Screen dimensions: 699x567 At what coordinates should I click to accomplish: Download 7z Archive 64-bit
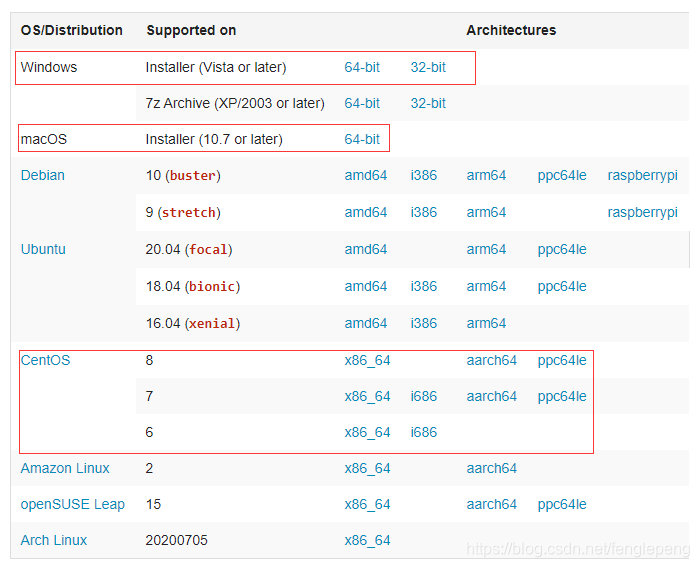(x=362, y=103)
